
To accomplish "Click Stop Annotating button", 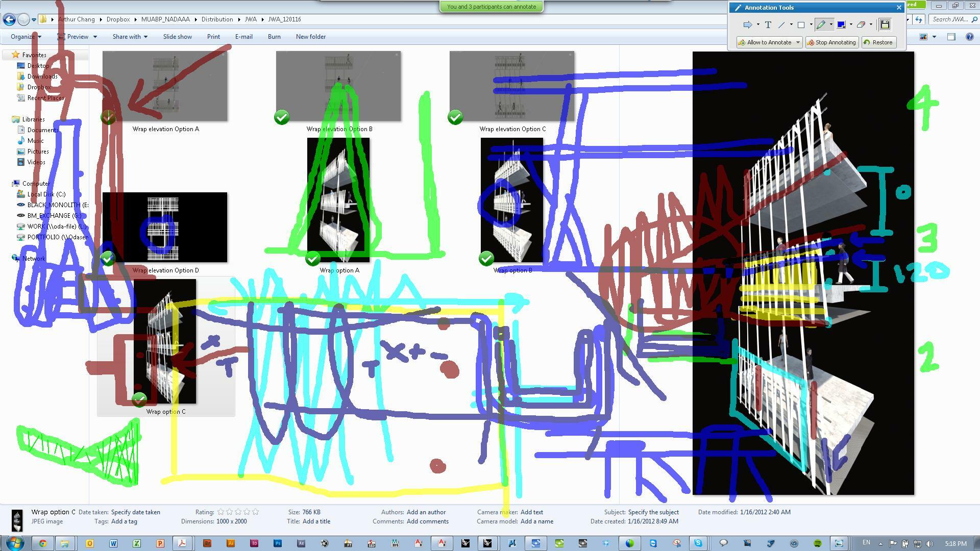I will coord(831,42).
